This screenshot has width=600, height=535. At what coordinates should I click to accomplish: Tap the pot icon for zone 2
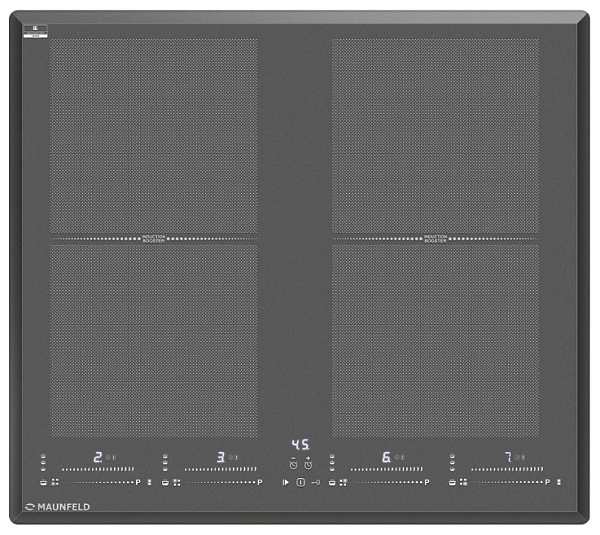(43, 482)
